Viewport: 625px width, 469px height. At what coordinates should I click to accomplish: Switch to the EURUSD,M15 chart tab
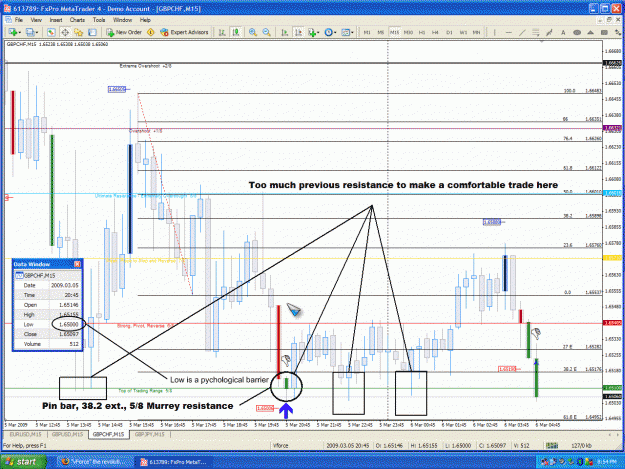tap(26, 434)
